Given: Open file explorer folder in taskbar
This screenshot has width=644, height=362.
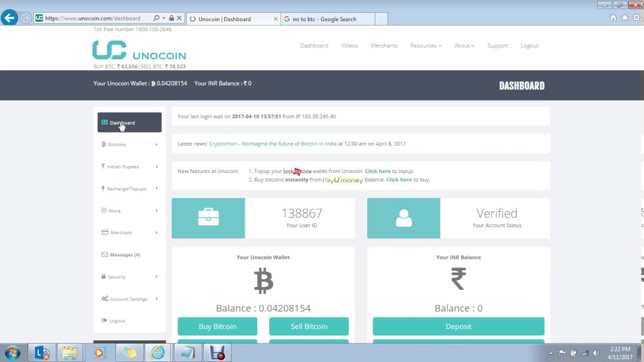Looking at the screenshot, I should point(70,353).
